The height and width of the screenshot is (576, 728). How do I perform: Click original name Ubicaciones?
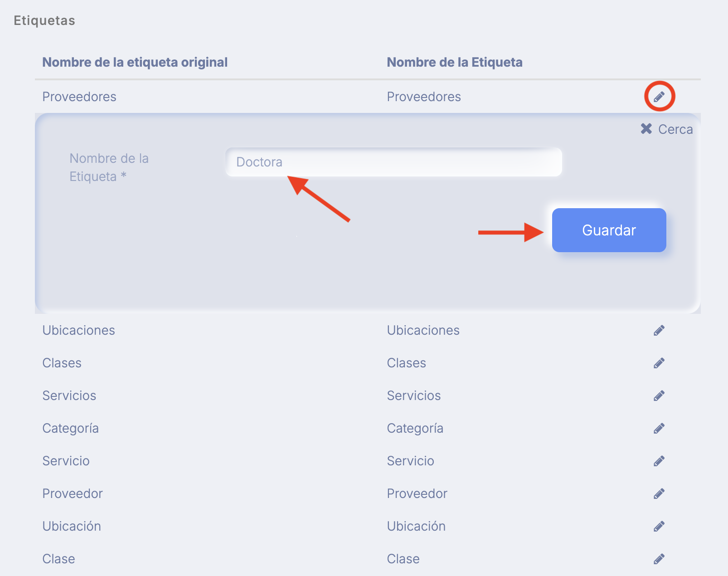point(79,330)
